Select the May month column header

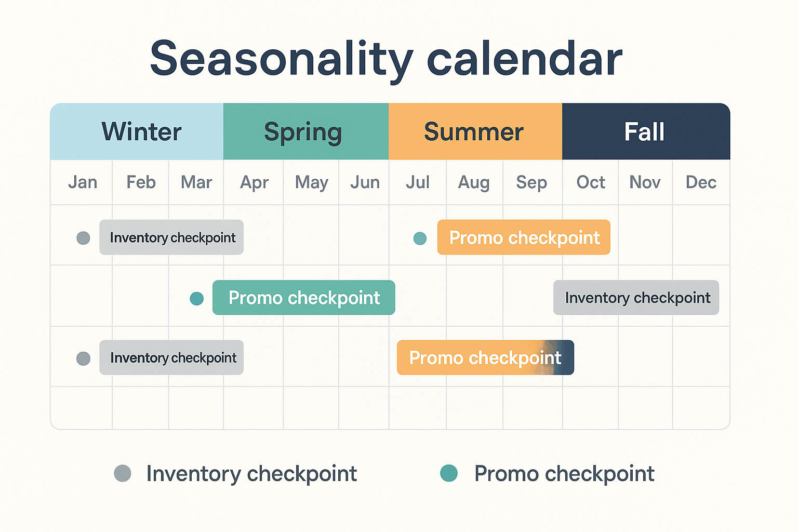311,182
